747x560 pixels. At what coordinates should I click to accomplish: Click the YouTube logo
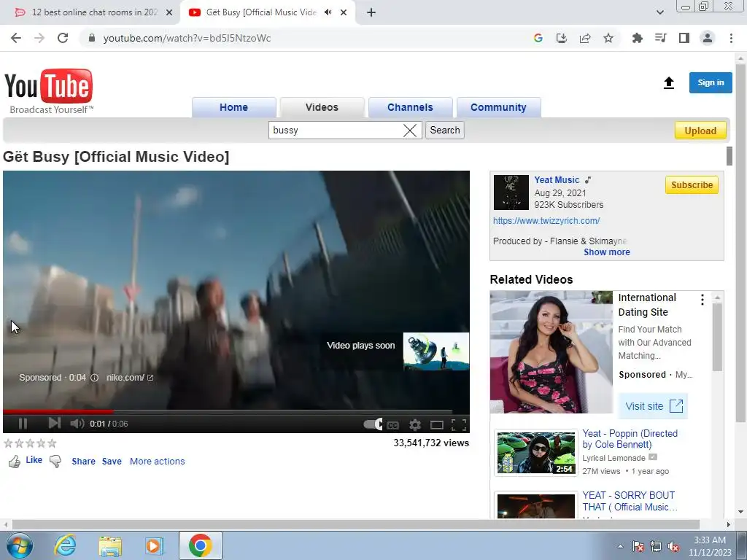(49, 91)
